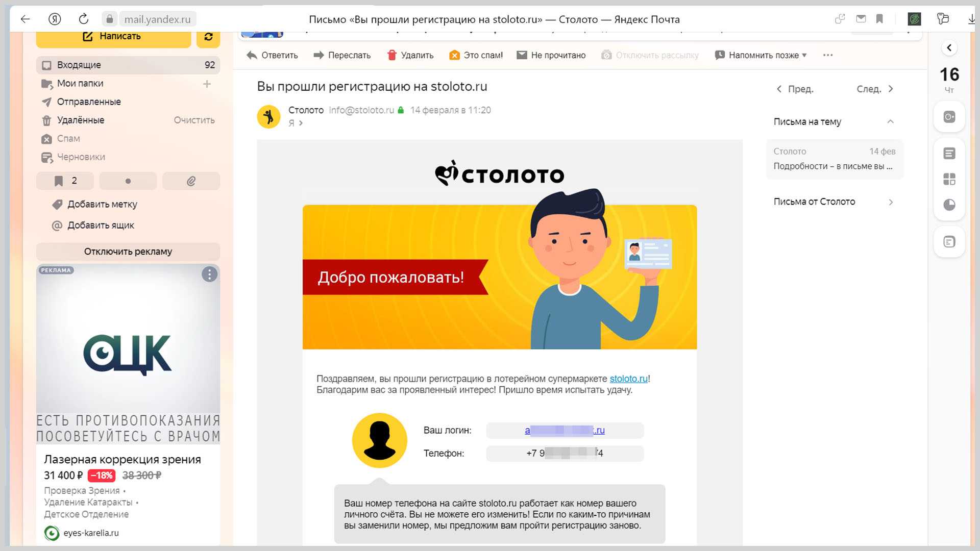Click the address bar mail.yandex.ru
The height and width of the screenshot is (551, 980).
(x=157, y=19)
